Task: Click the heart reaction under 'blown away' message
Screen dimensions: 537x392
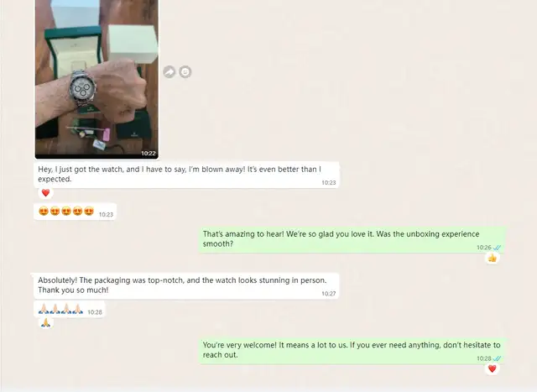Action: coord(45,193)
